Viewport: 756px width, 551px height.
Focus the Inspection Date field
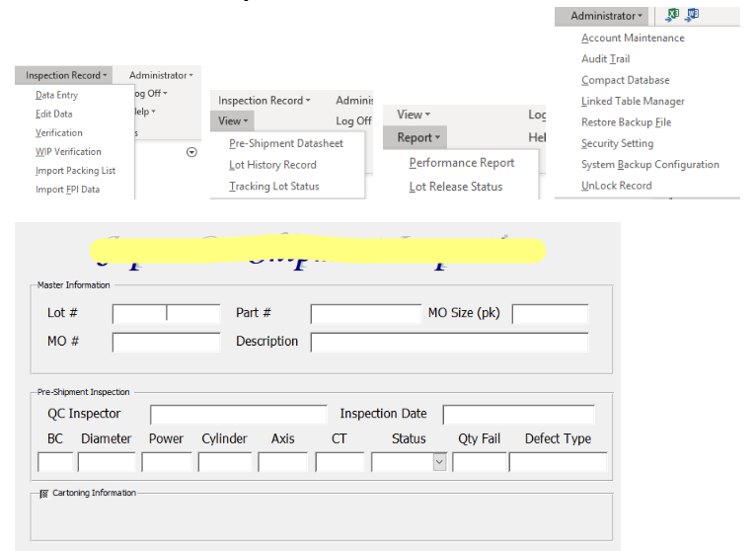point(518,415)
